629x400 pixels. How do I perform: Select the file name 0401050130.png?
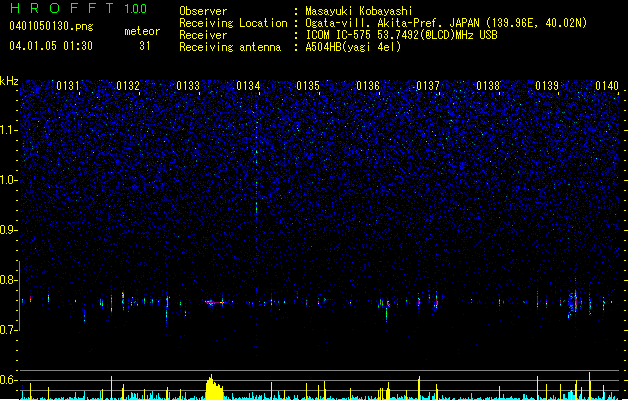click(51, 26)
